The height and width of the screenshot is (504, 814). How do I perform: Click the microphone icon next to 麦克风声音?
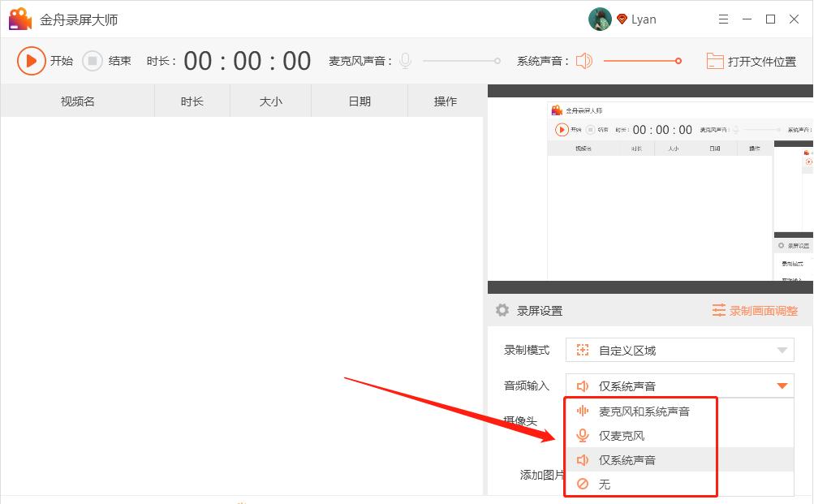(404, 60)
